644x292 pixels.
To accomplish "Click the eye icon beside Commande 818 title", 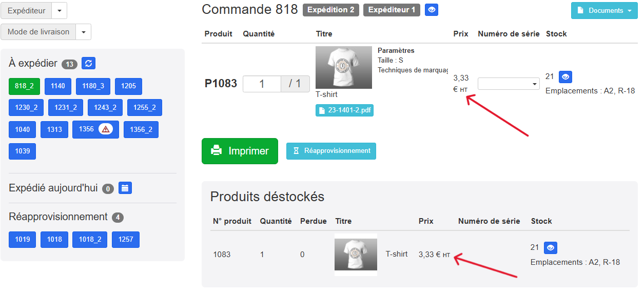I will 432,10.
